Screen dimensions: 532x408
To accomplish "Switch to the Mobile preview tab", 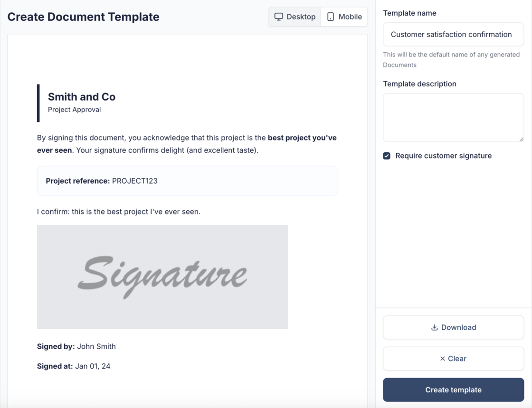I will coord(344,17).
